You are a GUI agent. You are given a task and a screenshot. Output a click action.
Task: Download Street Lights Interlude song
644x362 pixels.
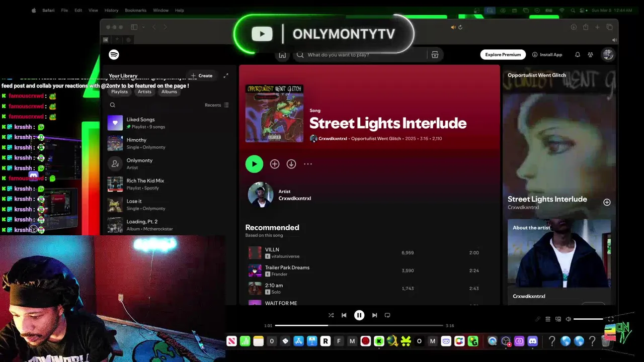tap(291, 164)
